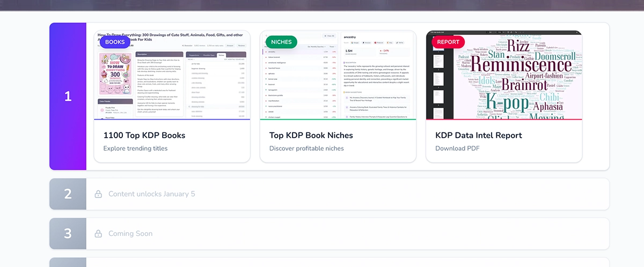Click the 'Download PDF' text
This screenshot has width=644, height=267.
click(x=457, y=149)
